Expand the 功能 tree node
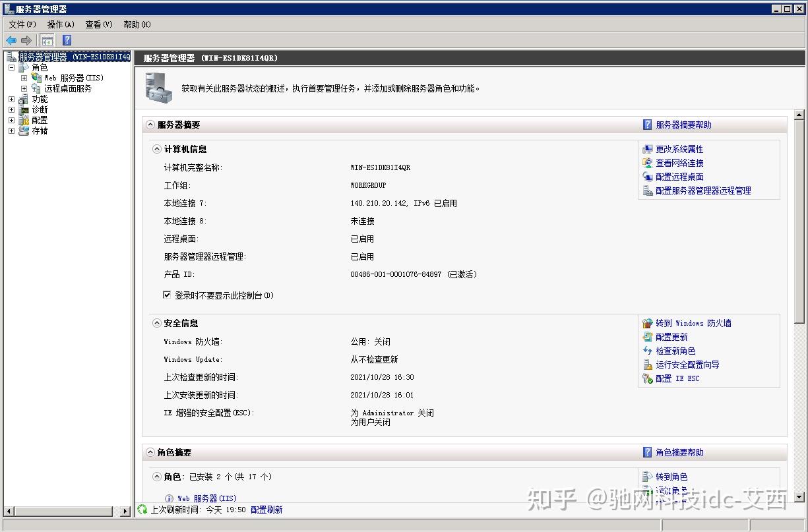Viewport: 808px width, 532px height. click(11, 99)
